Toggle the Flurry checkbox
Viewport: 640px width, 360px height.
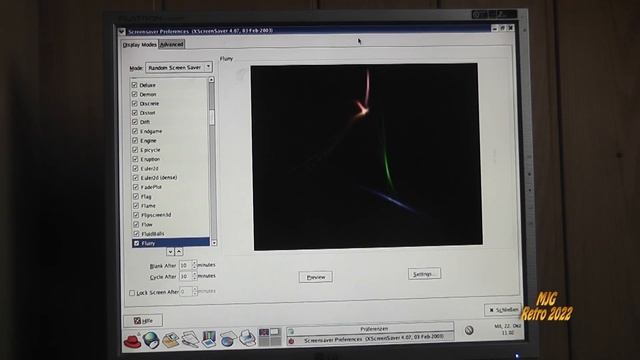coord(136,243)
